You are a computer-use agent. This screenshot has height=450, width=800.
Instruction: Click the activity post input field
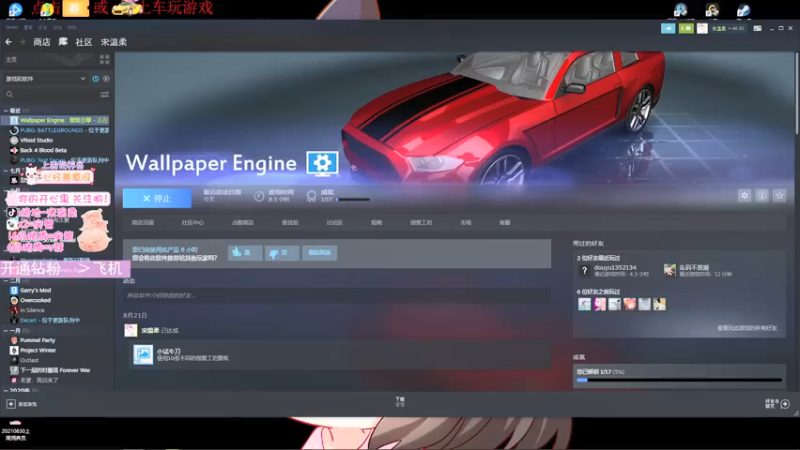pyautogui.click(x=337, y=295)
